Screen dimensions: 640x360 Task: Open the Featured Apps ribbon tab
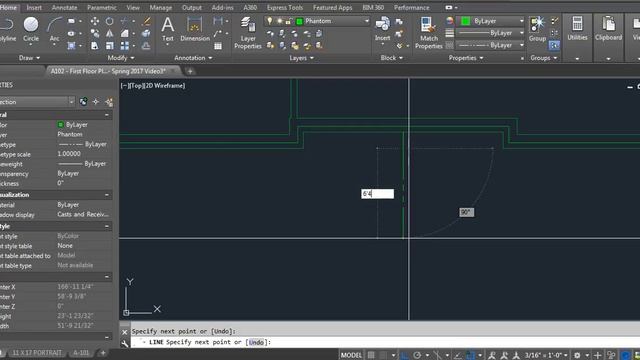coord(332,7)
